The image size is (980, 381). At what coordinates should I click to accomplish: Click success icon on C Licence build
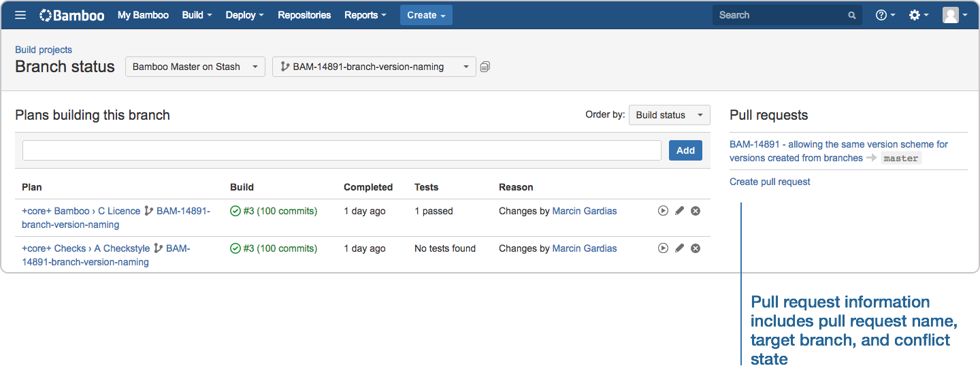point(235,211)
